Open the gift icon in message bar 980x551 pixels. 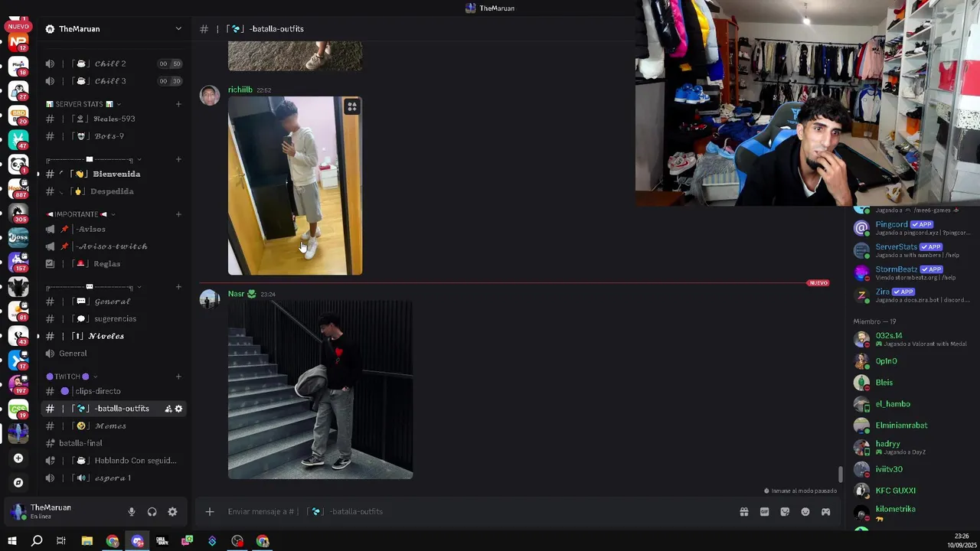tap(743, 512)
